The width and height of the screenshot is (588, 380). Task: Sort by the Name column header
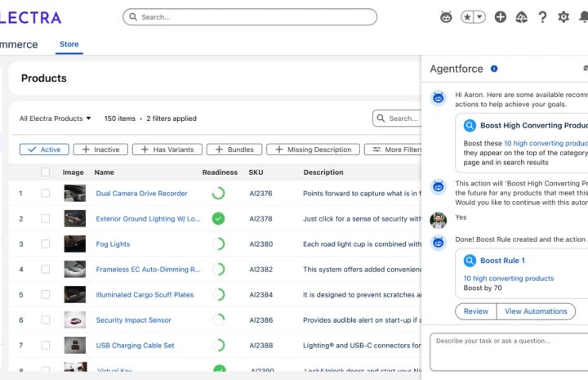tap(105, 172)
